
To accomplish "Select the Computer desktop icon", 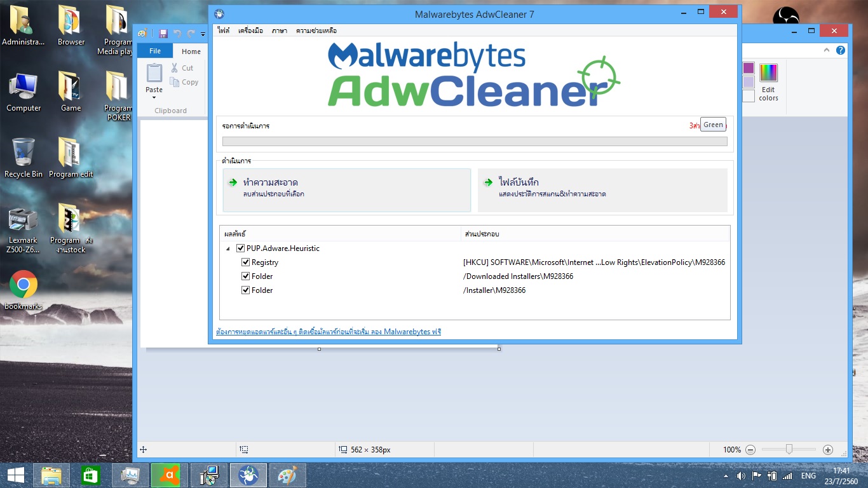I will pos(24,86).
